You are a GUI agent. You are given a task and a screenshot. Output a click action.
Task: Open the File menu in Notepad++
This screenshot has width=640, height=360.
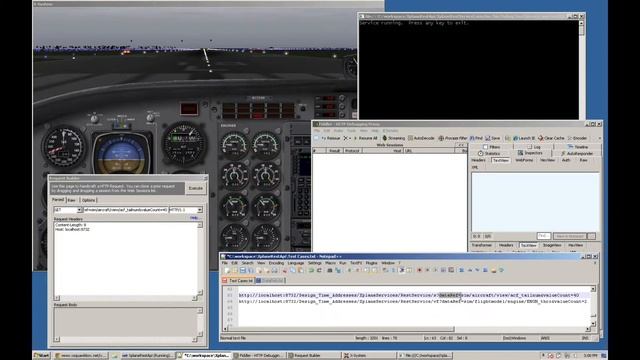224,263
